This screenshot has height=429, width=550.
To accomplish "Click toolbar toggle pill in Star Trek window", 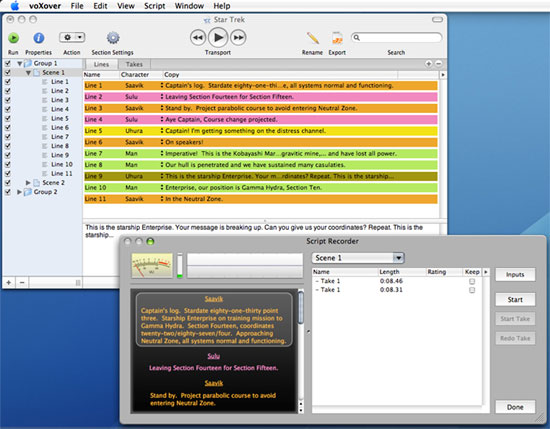I will coord(437,20).
